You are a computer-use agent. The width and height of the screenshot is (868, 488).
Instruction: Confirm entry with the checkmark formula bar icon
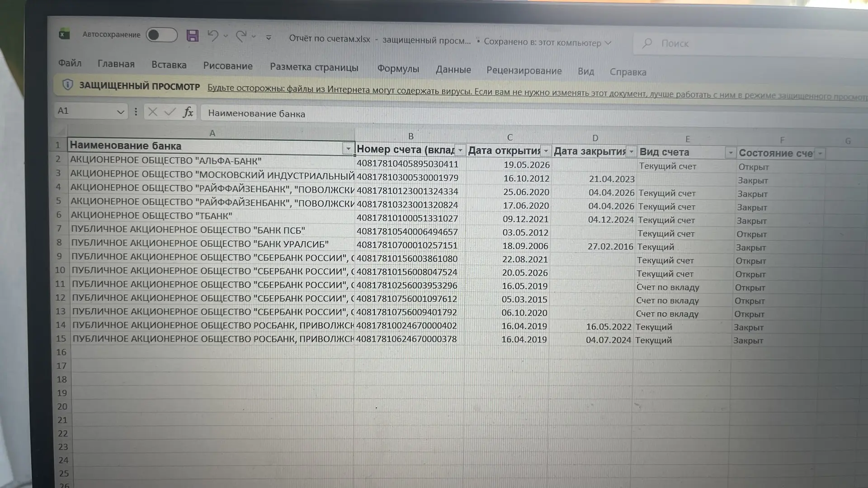point(170,112)
